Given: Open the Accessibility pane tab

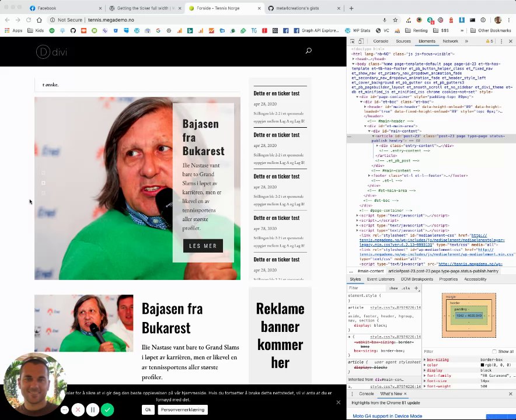Looking at the screenshot, I should coord(475,279).
